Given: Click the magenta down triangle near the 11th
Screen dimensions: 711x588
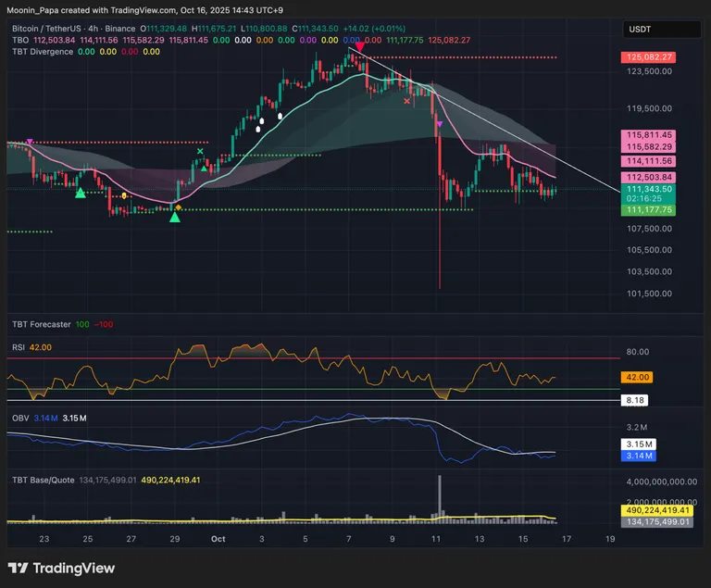Looking at the screenshot, I should [x=439, y=121].
